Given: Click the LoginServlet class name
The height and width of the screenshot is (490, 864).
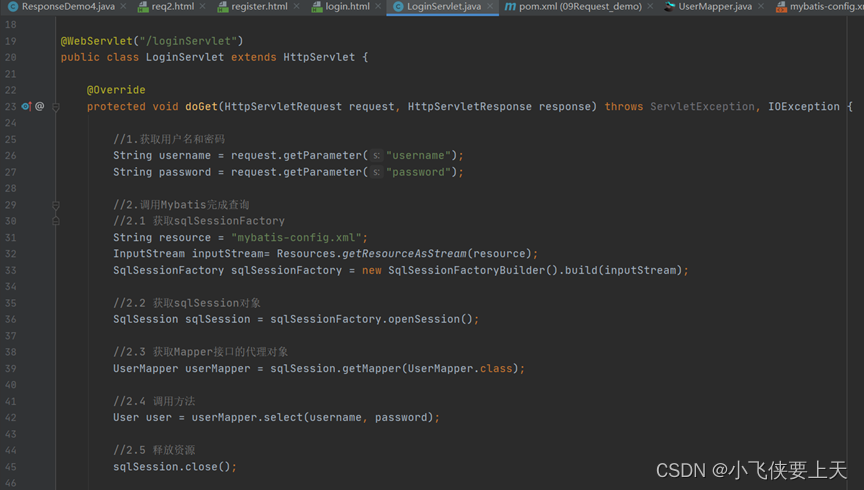Looking at the screenshot, I should tap(185, 57).
